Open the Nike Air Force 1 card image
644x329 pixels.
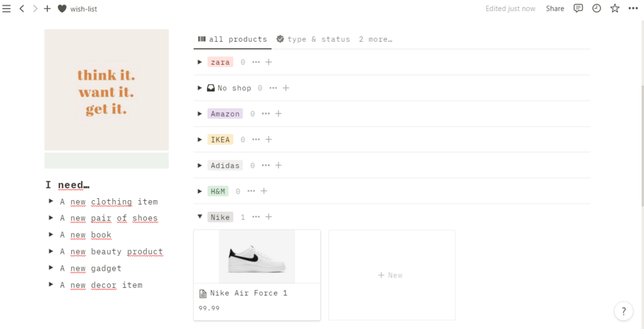[x=256, y=257]
